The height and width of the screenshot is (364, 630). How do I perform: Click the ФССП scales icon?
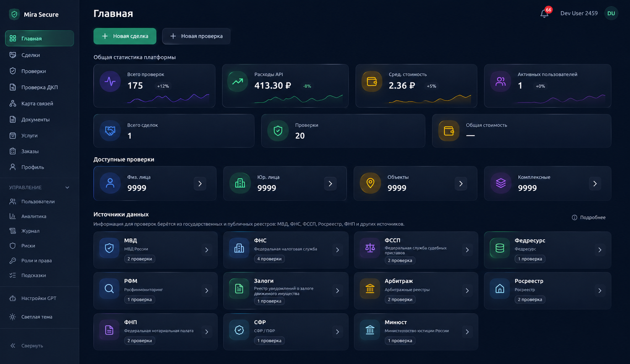coord(370,248)
